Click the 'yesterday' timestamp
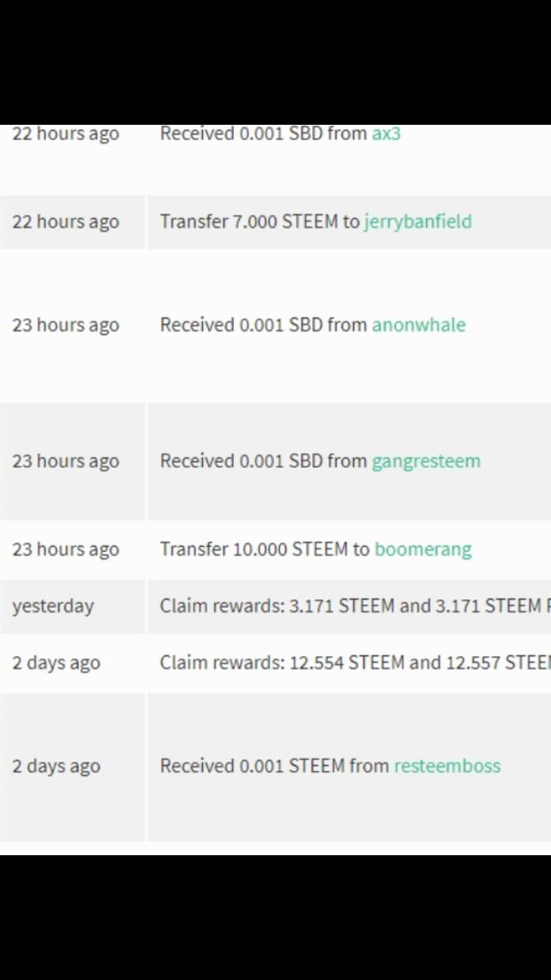 [53, 606]
